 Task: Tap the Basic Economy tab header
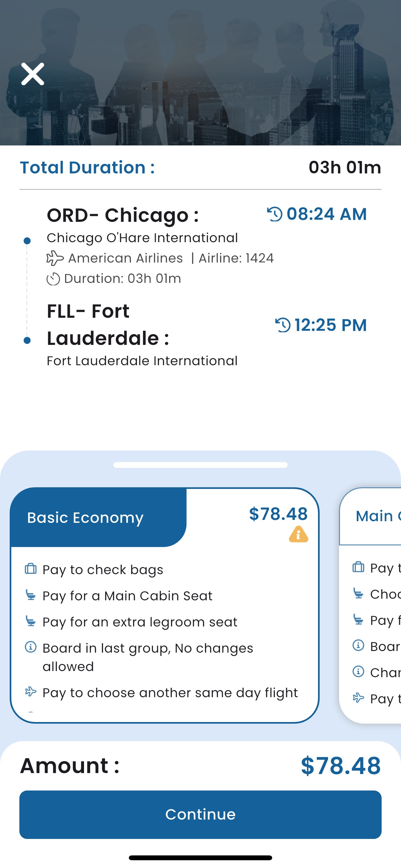98,517
